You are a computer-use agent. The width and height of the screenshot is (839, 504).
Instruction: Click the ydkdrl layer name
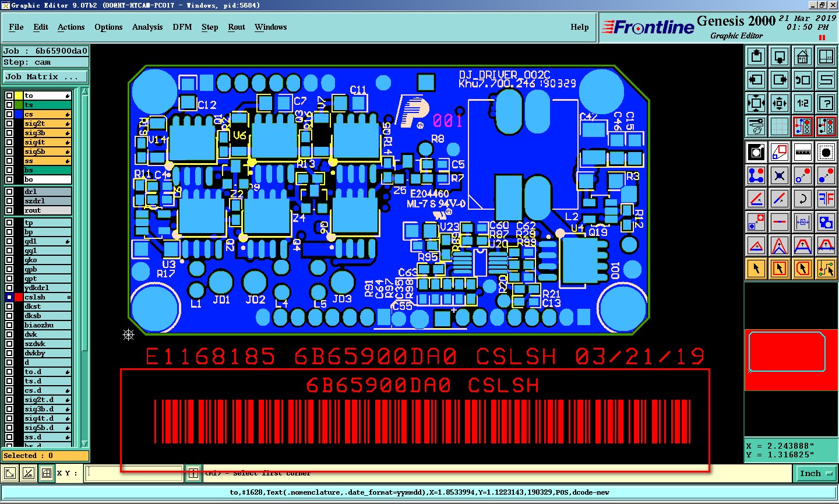pyautogui.click(x=47, y=288)
